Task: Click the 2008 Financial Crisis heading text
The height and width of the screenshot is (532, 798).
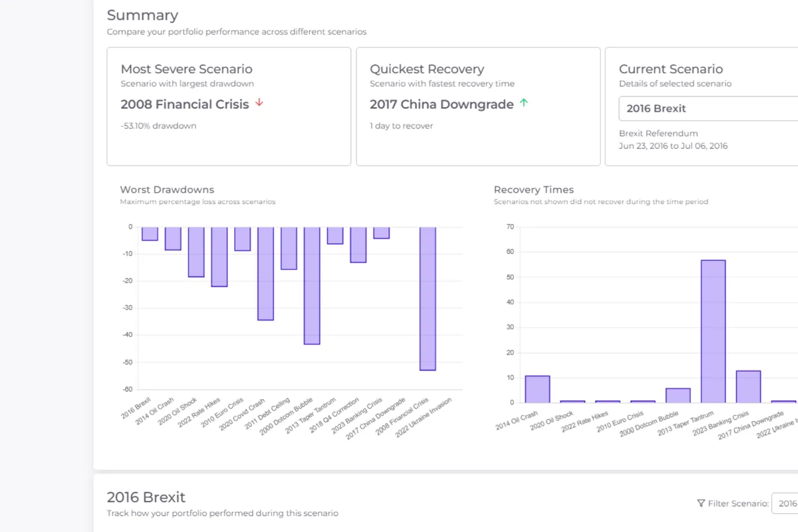Action: tap(185, 104)
